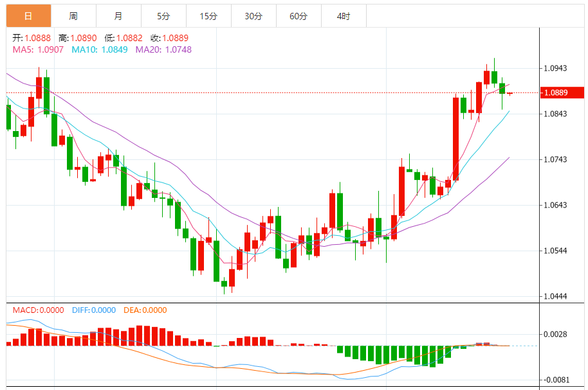Open the 30分 timeframe tab
The width and height of the screenshot is (588, 390).
pos(253,15)
